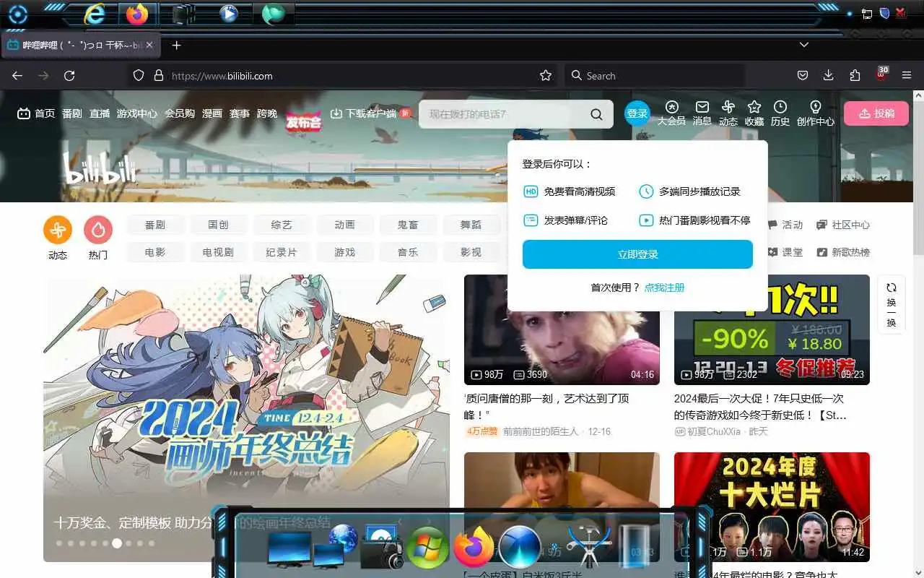The width and height of the screenshot is (924, 578).
Task: Open the extensions puzzle icon
Action: [x=855, y=76]
